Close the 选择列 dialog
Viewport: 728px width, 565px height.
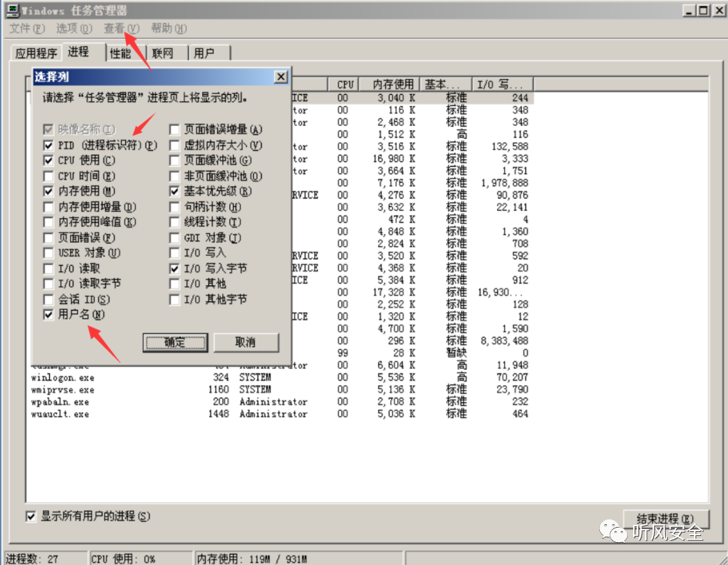coord(281,77)
